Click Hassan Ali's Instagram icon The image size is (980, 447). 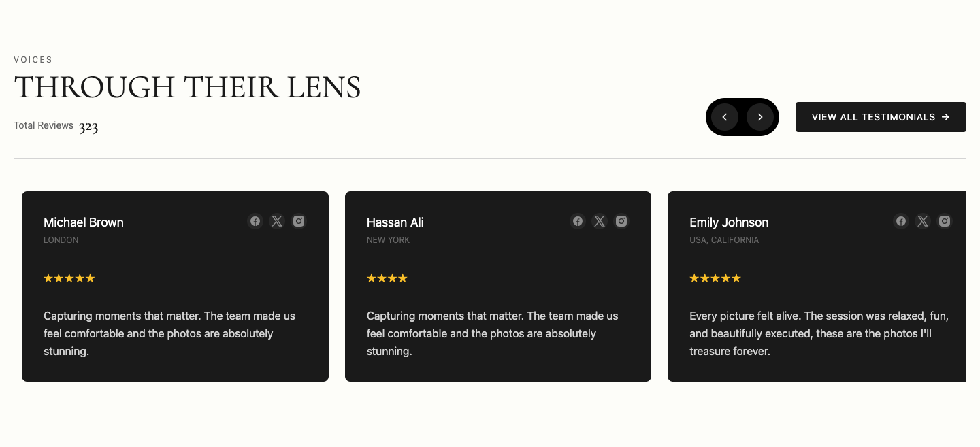tap(621, 221)
